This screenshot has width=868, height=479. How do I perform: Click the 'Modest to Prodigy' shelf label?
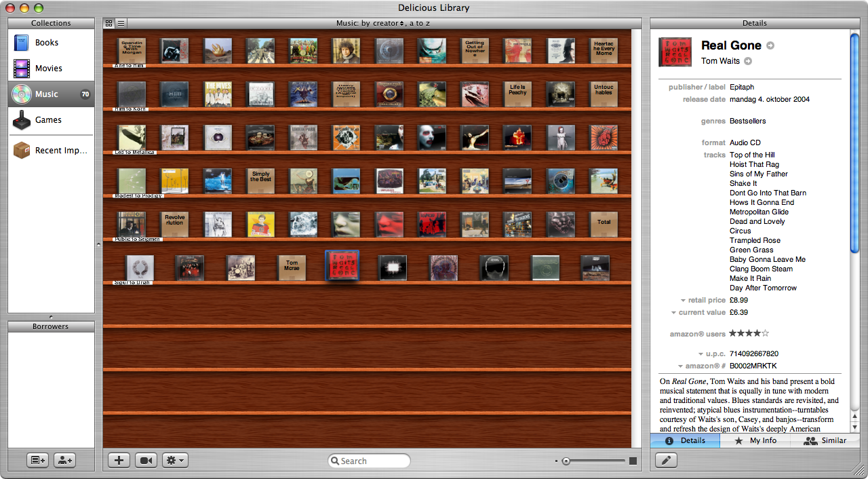[x=138, y=195]
